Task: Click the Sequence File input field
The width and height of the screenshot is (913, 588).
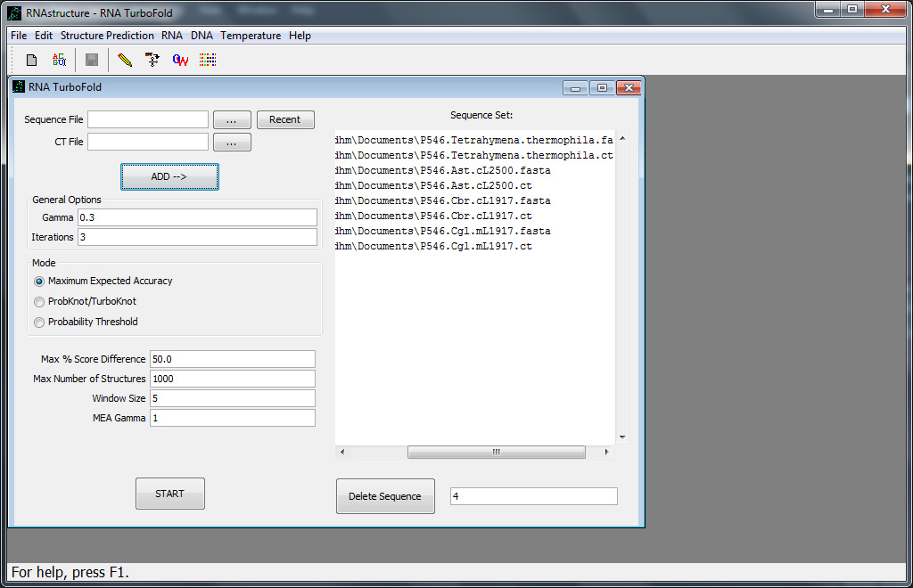Action: (148, 119)
